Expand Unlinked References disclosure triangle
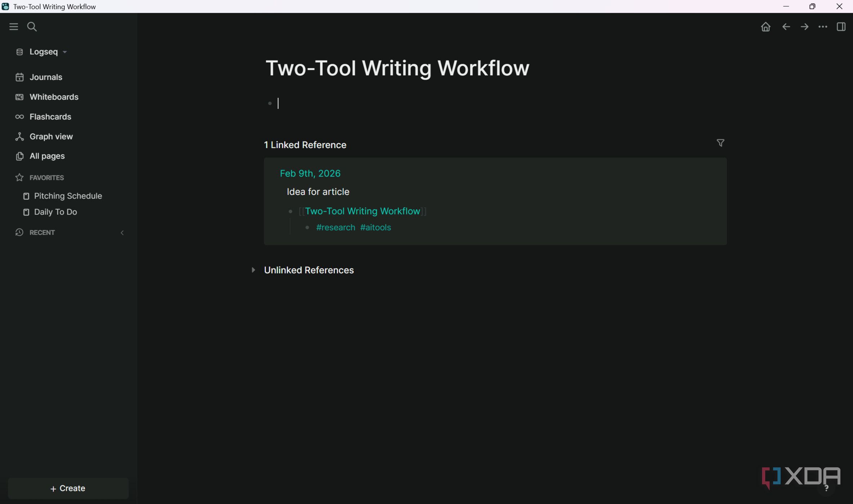 tap(253, 270)
